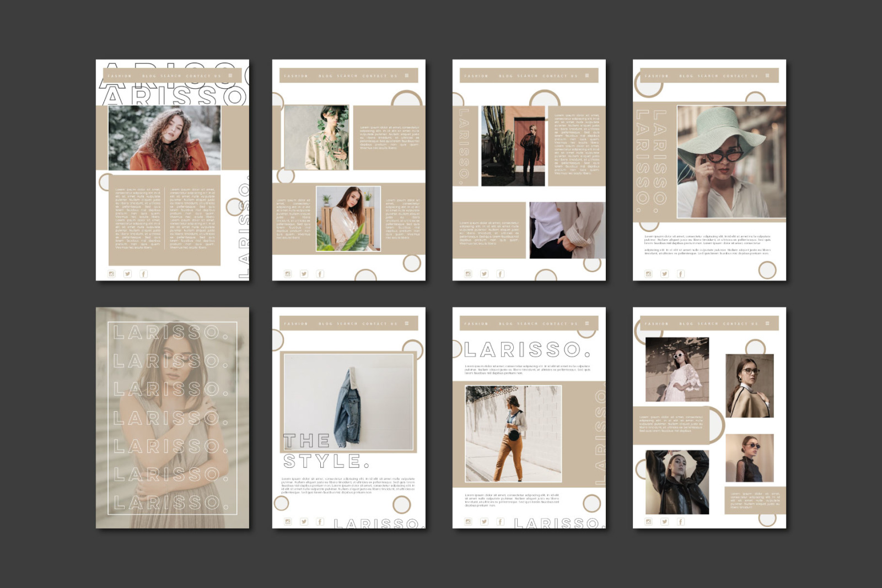Click Twitter icon on the cactus photo page
882x588 pixels.
pyautogui.click(x=484, y=274)
